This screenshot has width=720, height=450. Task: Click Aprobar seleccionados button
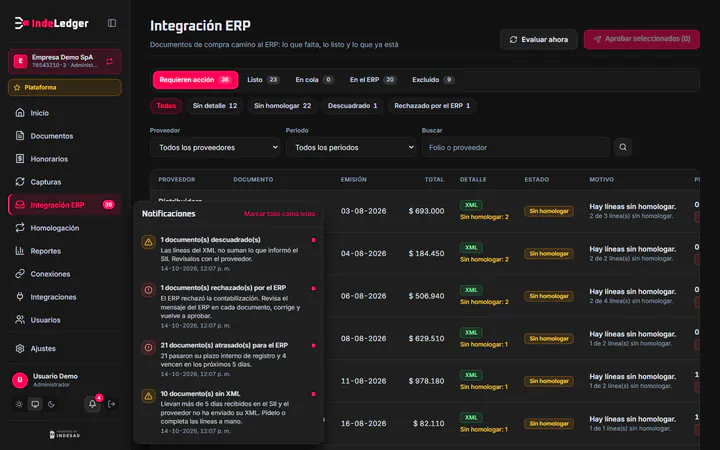tap(641, 39)
